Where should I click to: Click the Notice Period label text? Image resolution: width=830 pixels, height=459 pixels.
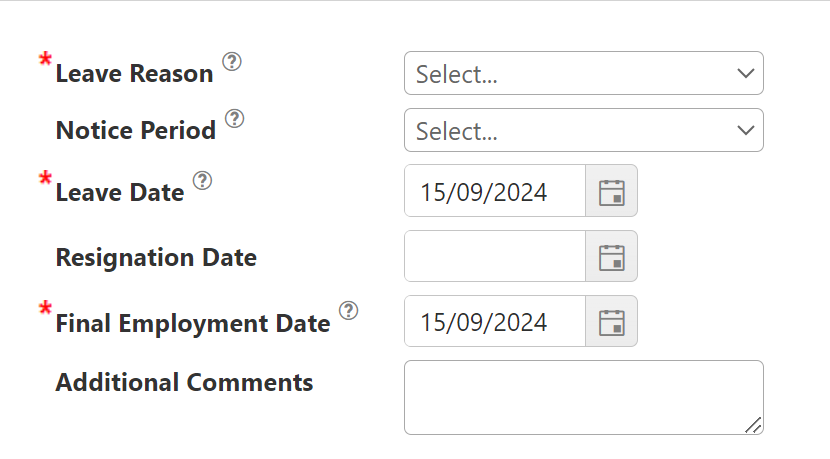pos(136,130)
